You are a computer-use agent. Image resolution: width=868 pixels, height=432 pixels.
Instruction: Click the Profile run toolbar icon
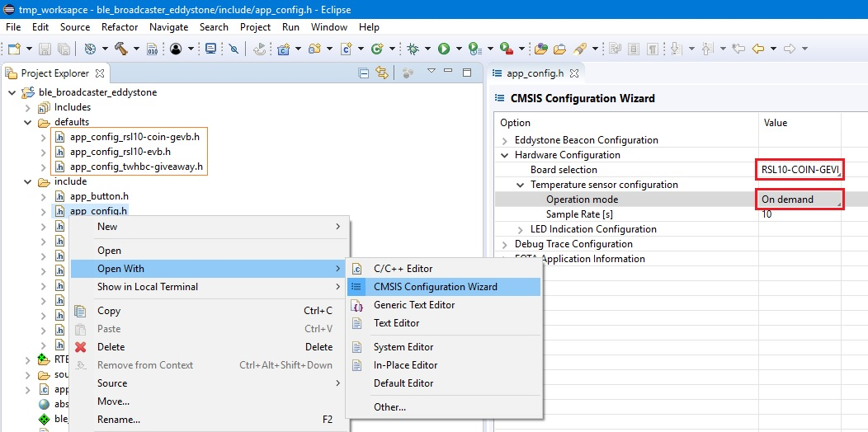[474, 49]
